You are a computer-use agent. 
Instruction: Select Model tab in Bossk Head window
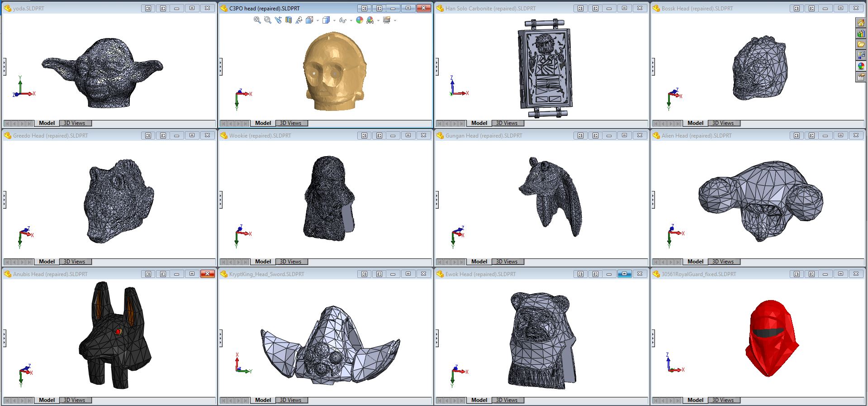695,123
